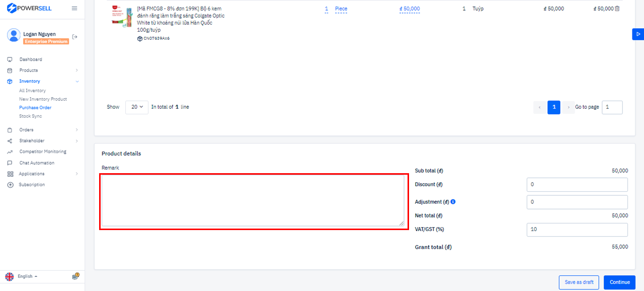Change the Piece unit link
The image size is (644, 291).
[x=341, y=9]
